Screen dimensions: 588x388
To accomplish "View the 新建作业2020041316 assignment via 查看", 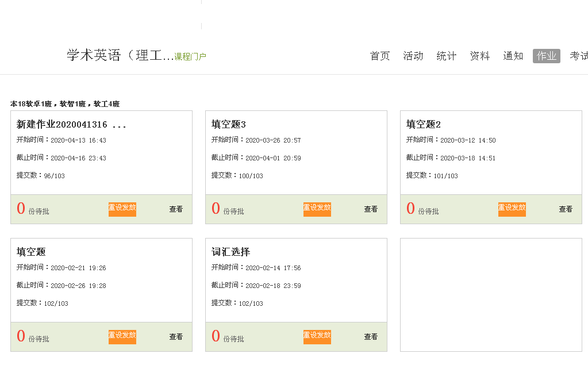I will point(176,209).
